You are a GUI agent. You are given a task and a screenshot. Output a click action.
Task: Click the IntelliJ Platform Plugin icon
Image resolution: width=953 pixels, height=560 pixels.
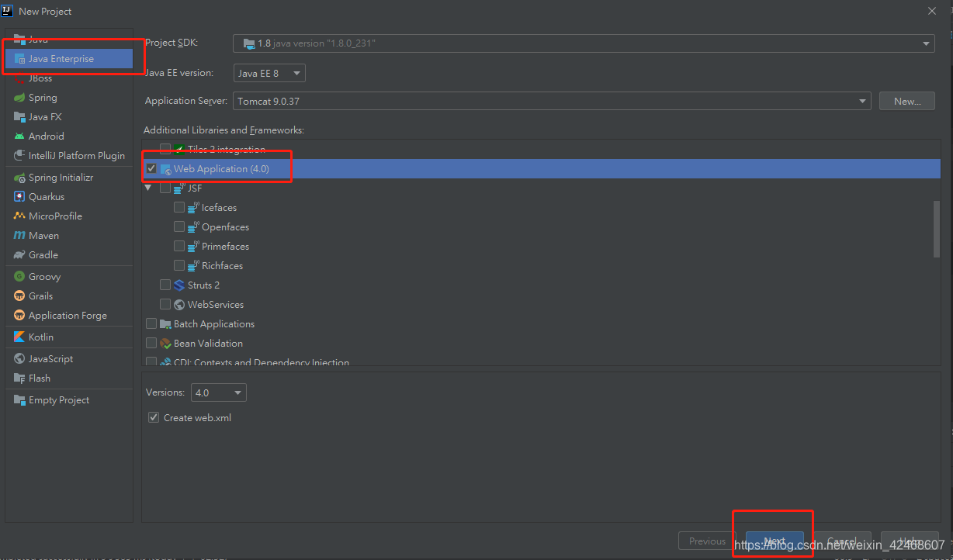pos(19,156)
